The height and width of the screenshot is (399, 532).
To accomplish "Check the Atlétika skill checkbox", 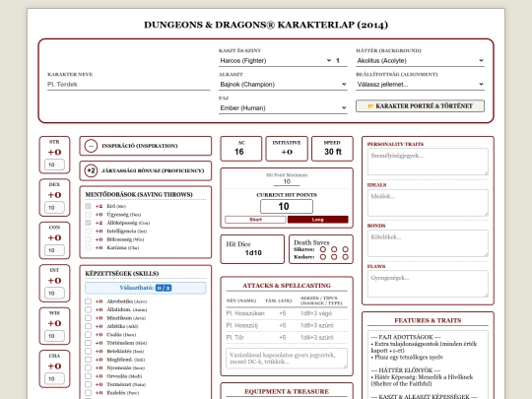I will pos(89,326).
